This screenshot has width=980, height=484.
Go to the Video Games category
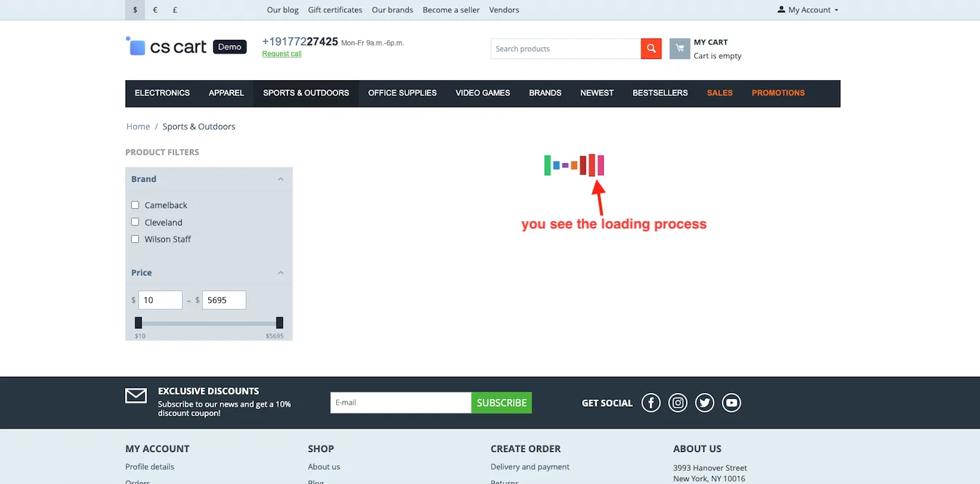[483, 93]
